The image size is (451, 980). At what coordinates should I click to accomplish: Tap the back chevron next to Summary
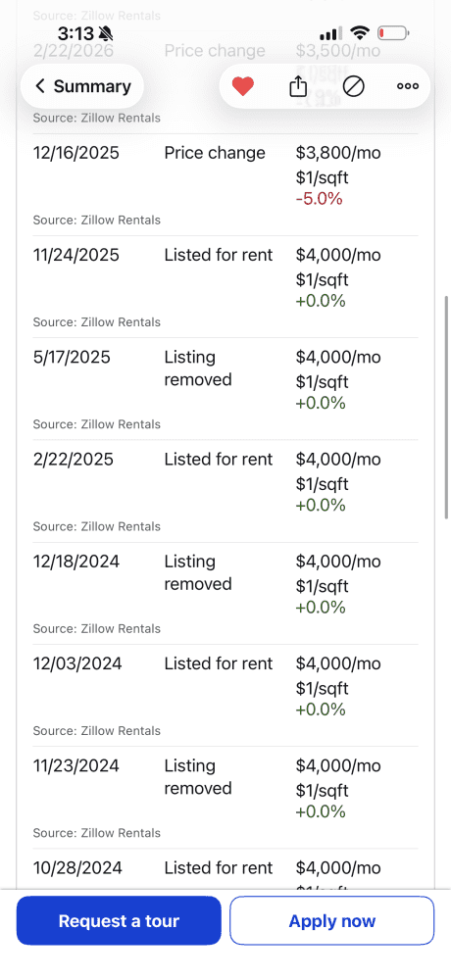tap(40, 86)
